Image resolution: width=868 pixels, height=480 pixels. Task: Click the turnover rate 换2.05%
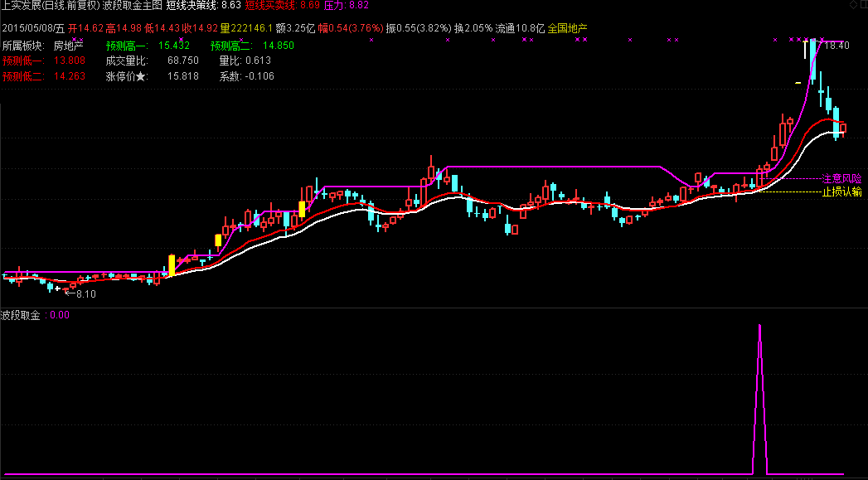pos(473,28)
